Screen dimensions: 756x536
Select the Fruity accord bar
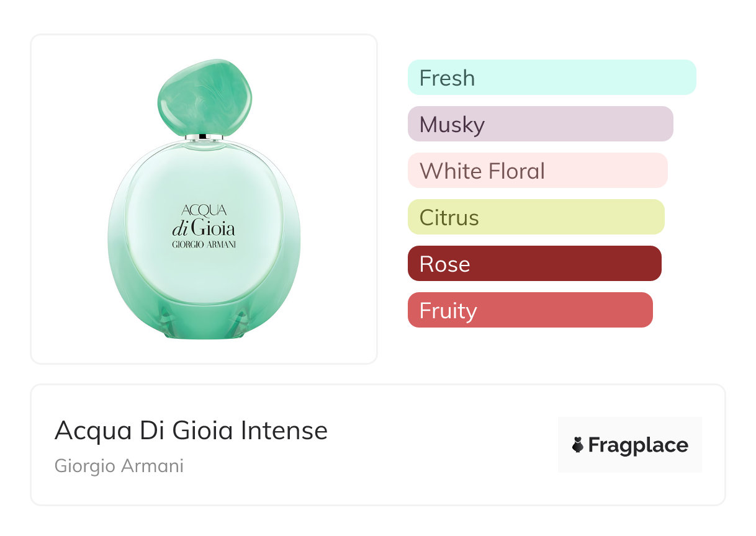pos(529,310)
